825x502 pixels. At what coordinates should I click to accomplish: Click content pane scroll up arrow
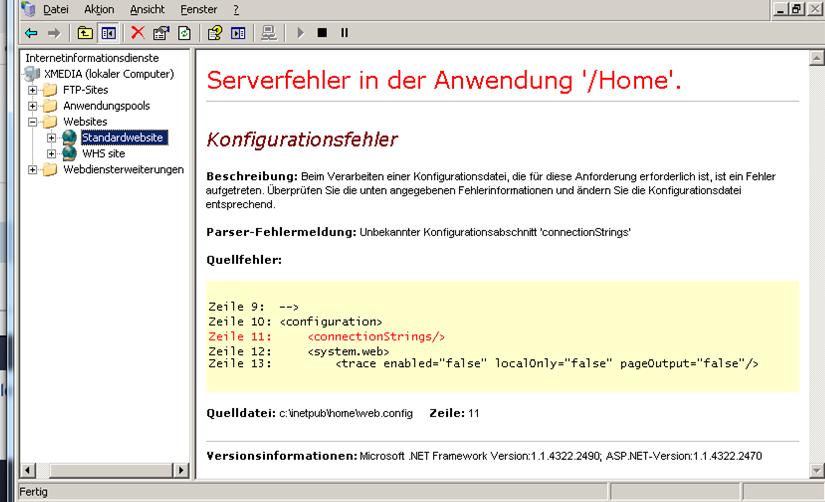[x=816, y=58]
